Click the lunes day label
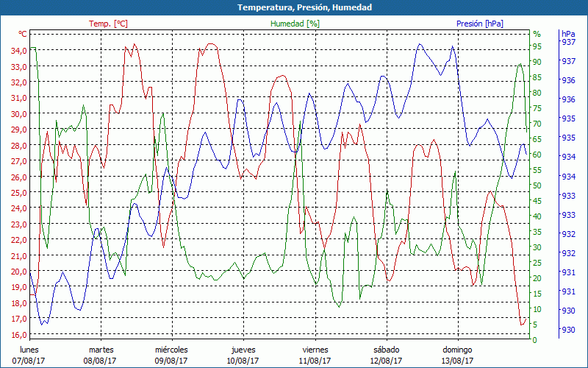 tap(29, 350)
